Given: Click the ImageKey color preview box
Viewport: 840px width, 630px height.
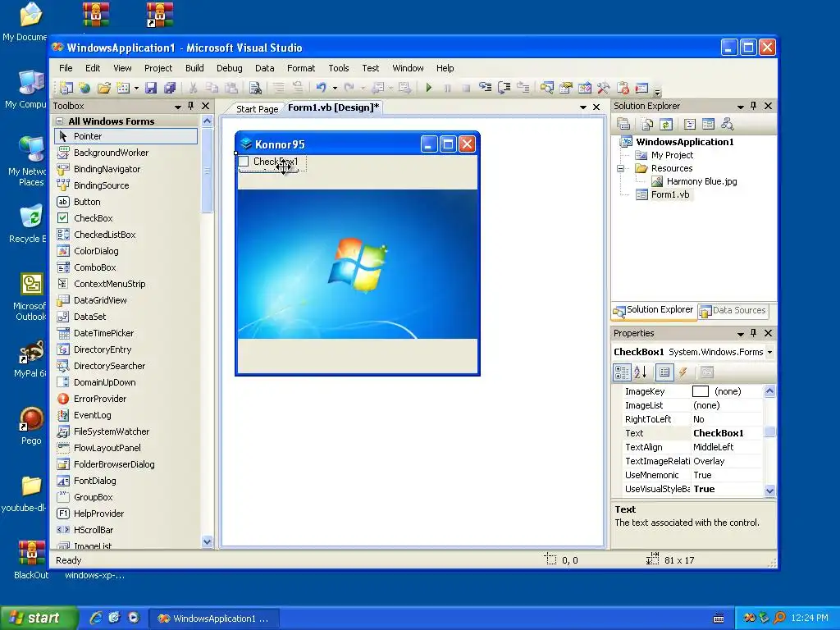Looking at the screenshot, I should pos(701,391).
